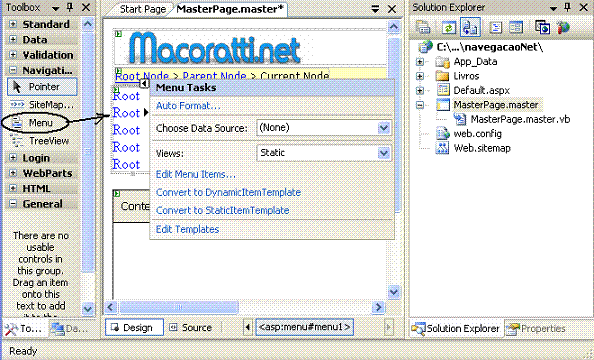Click the Menu Tasks smart tag arrow
This screenshot has width=594, height=360.
point(144,83)
